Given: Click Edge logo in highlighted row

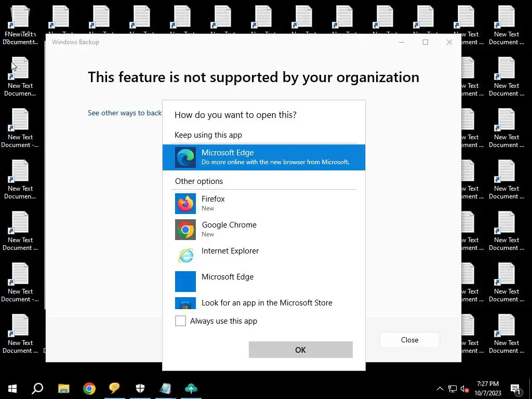Looking at the screenshot, I should click(185, 157).
